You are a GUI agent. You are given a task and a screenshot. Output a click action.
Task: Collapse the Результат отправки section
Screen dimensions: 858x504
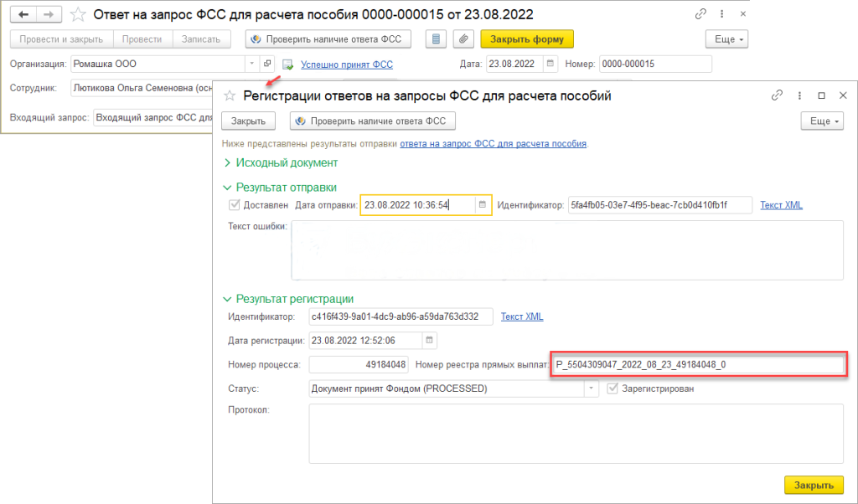click(227, 188)
